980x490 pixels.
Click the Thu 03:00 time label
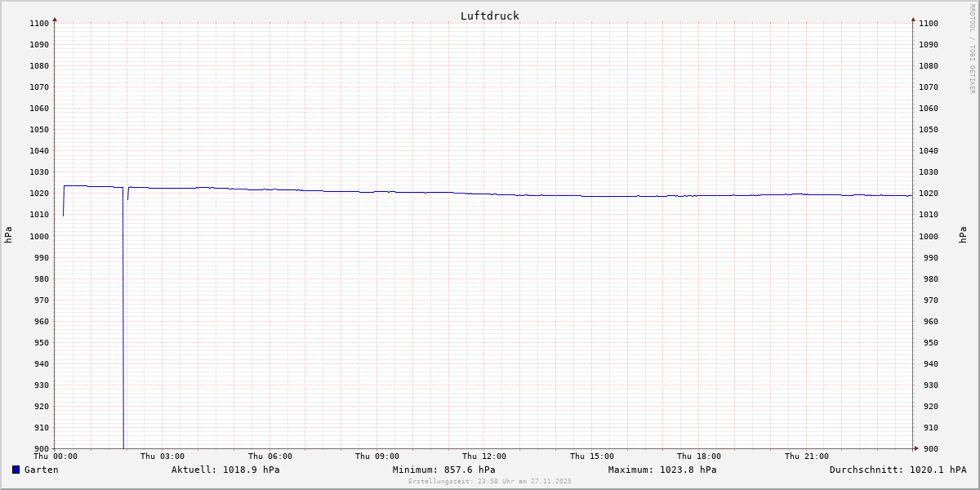(163, 457)
